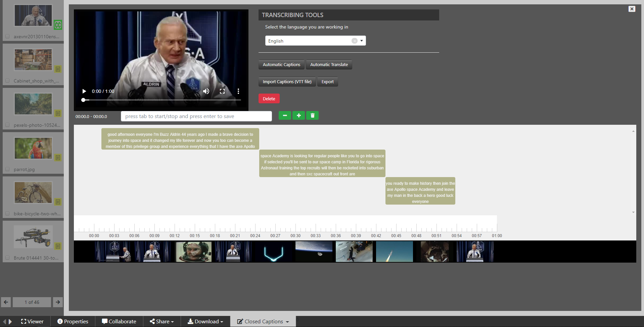This screenshot has width=644, height=327.
Task: Focus the caption text entry field
Action: pyautogui.click(x=196, y=116)
